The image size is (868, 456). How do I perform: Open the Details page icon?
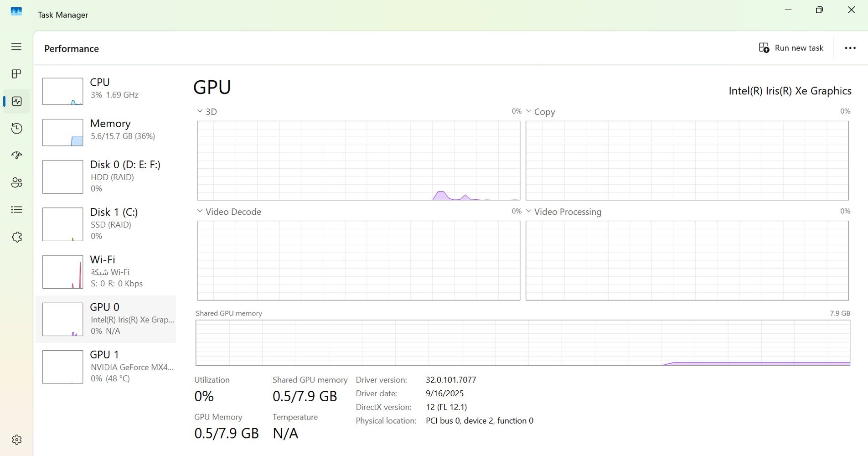[17, 210]
